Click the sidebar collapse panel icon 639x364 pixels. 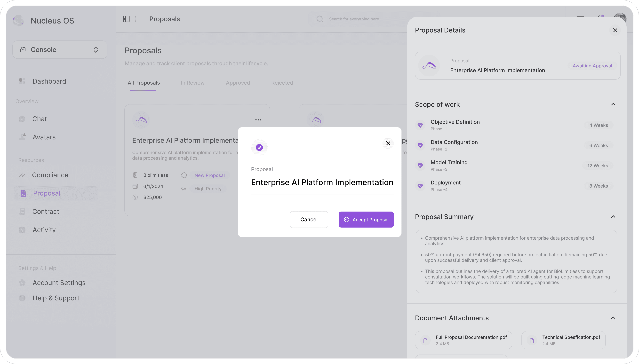[126, 19]
